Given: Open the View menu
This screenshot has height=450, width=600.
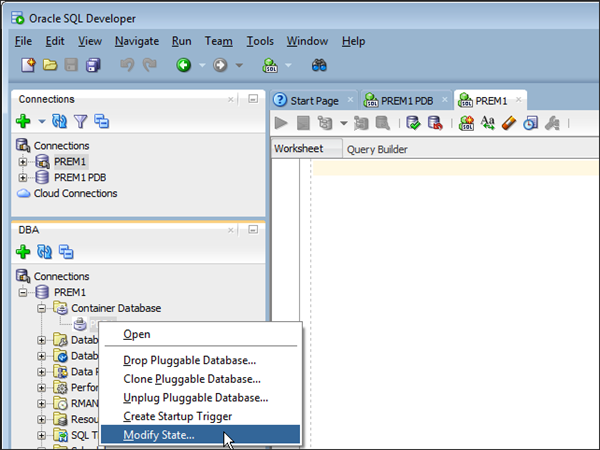Looking at the screenshot, I should tap(90, 41).
